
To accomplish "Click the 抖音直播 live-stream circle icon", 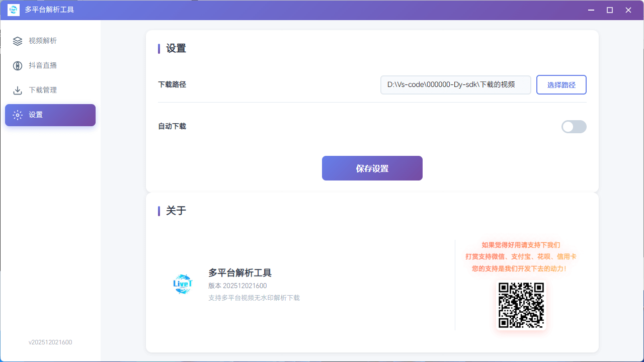I will click(x=18, y=65).
